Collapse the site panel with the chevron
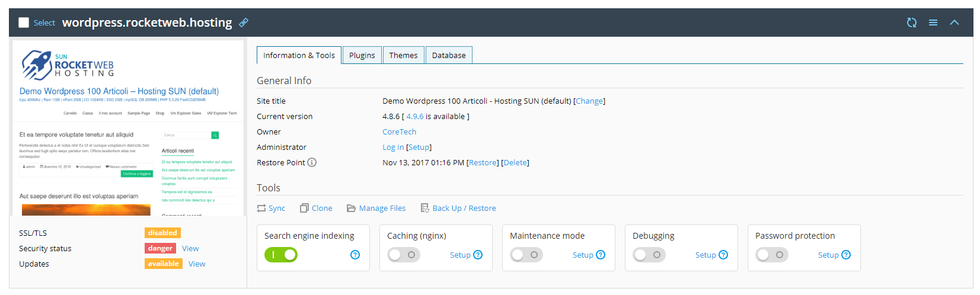Viewport: 980px width, 295px height. click(954, 23)
